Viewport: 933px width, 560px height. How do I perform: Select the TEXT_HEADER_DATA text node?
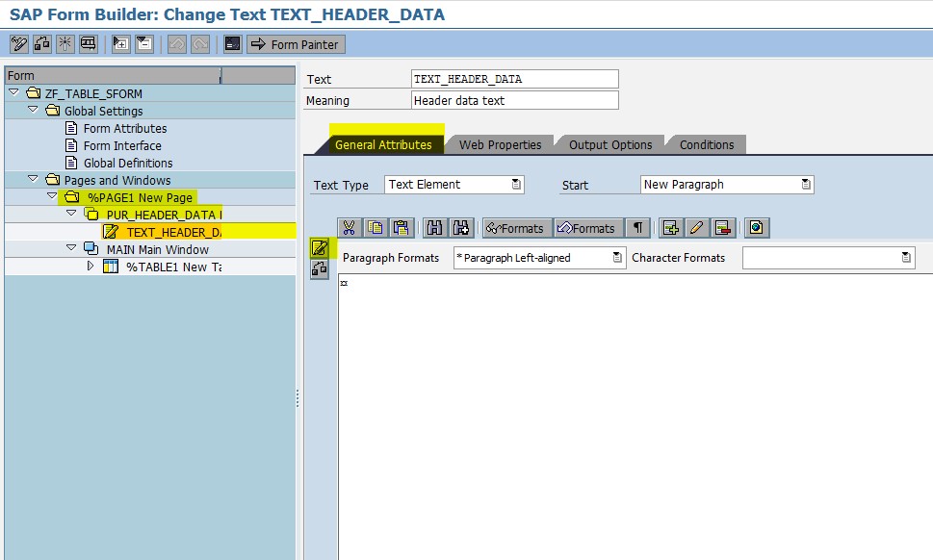173,232
